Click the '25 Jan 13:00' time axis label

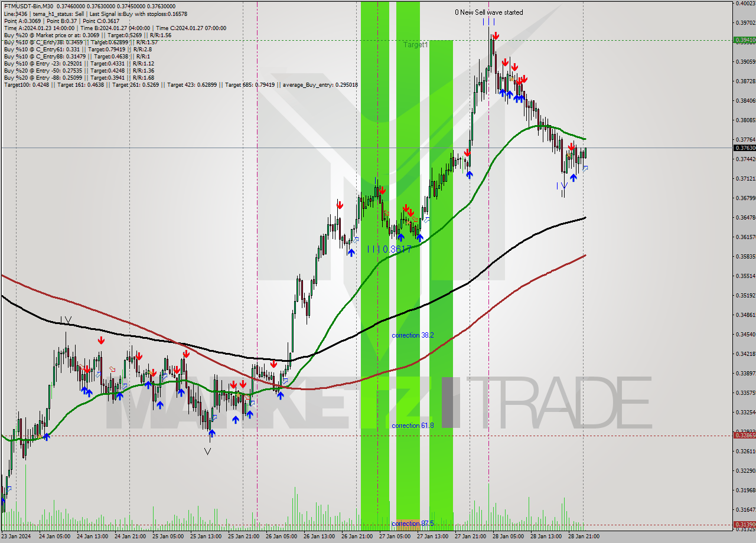point(206,537)
